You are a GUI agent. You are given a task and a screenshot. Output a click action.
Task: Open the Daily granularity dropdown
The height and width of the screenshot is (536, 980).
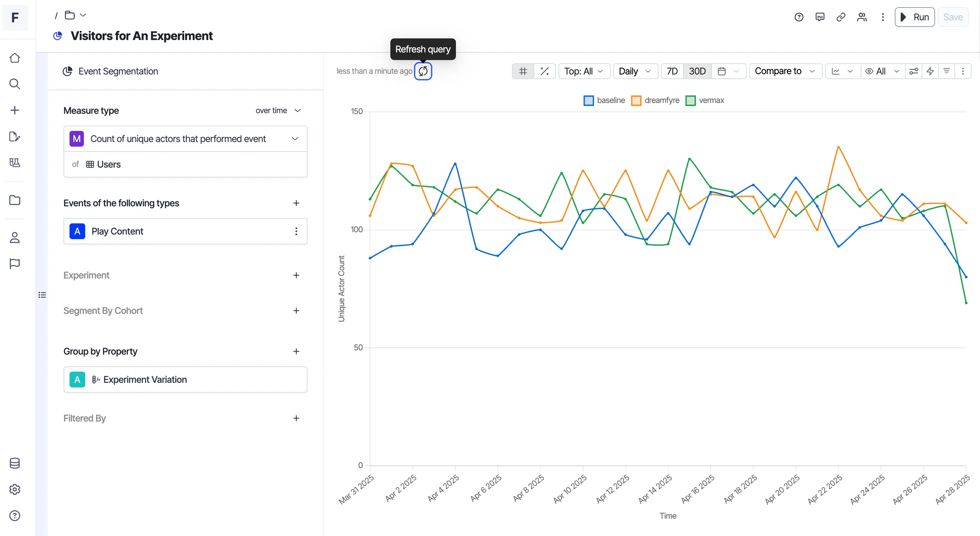coord(635,71)
